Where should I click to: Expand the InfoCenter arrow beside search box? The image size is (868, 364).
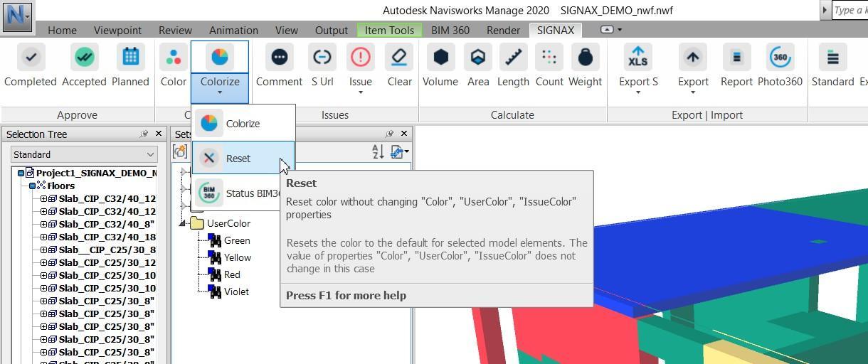pos(825,10)
